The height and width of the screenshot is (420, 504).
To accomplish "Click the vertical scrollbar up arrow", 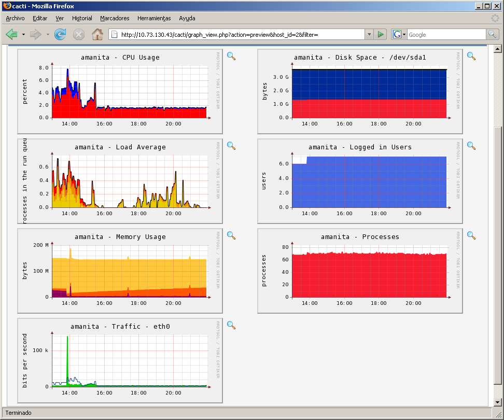I will point(497,49).
